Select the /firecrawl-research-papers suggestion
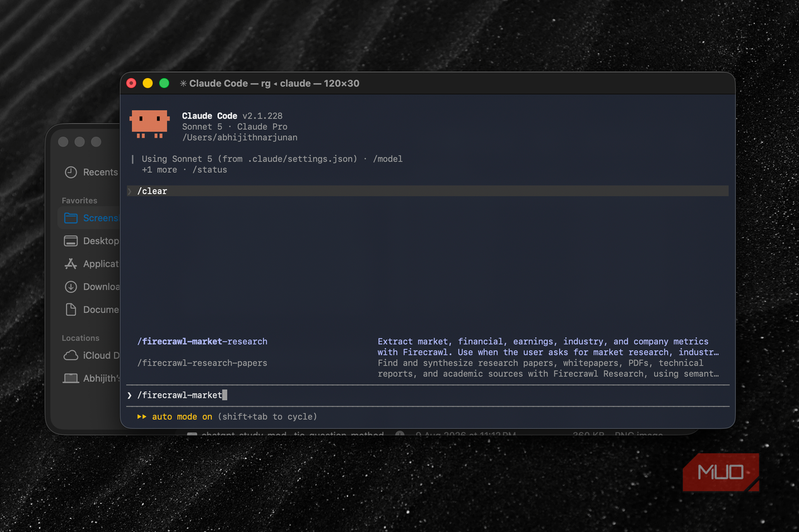 202,363
